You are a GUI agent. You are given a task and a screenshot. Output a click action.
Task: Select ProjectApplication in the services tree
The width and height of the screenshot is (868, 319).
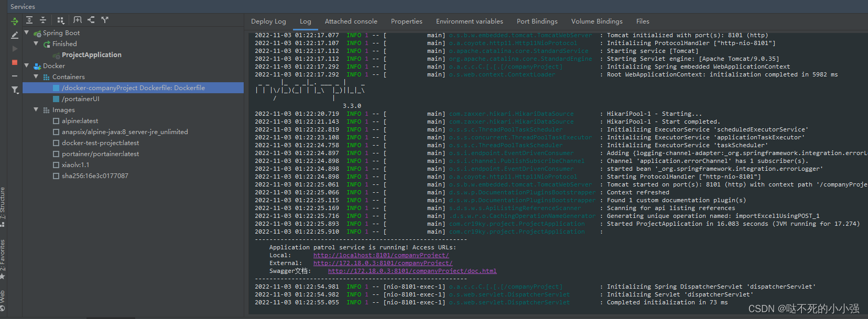click(x=92, y=55)
